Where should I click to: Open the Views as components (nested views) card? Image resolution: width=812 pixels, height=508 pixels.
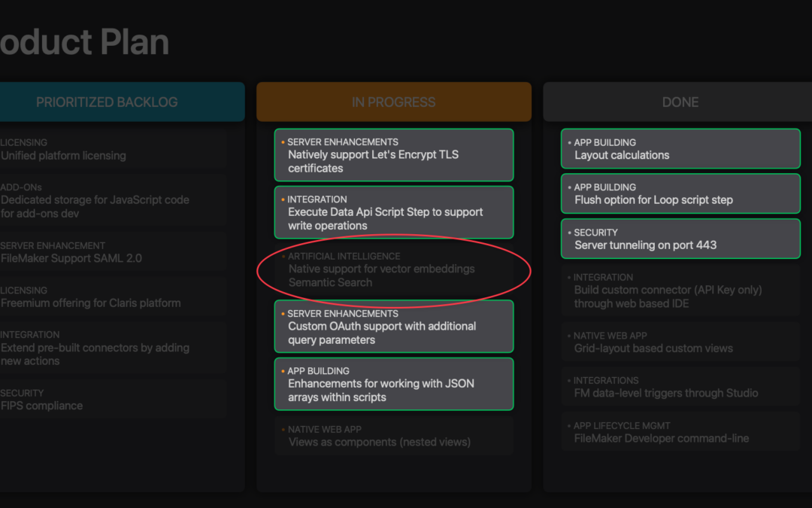[394, 436]
